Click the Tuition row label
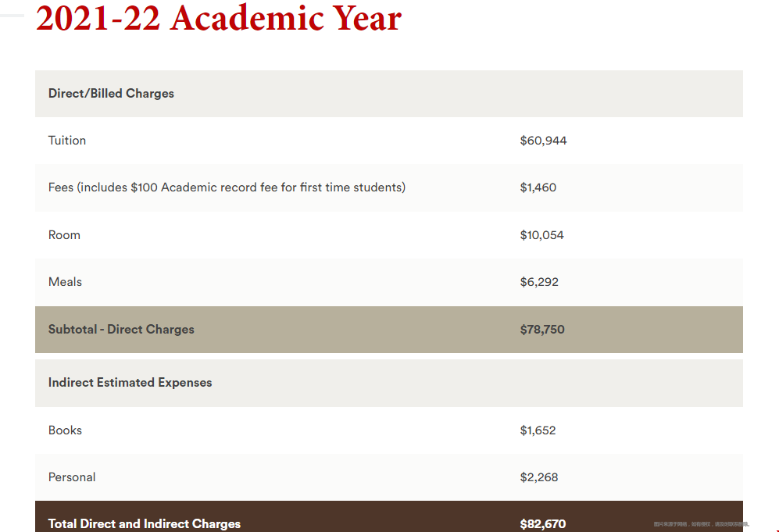 [x=67, y=141]
